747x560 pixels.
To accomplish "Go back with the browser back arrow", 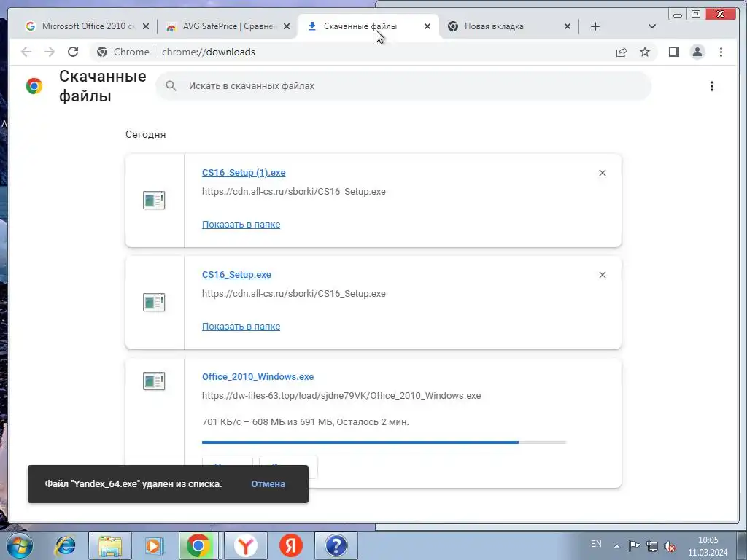I will click(26, 52).
